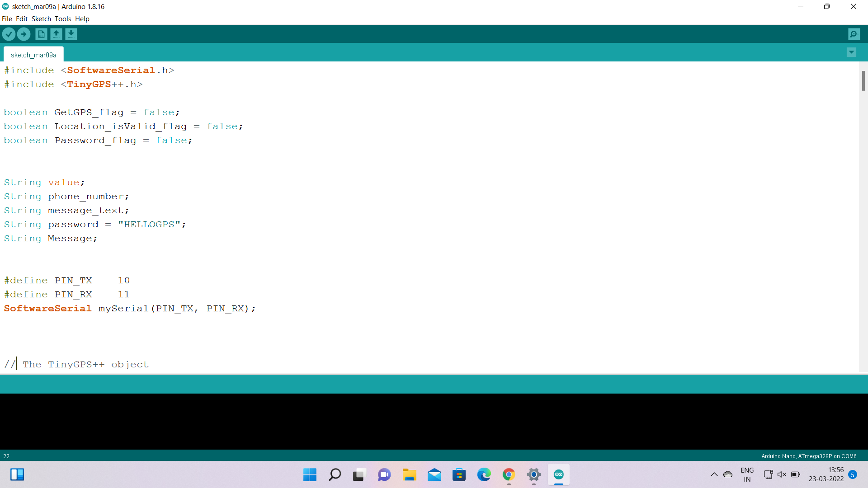This screenshot has height=488, width=868.
Task: Open the Mail app from taskbar
Action: tap(434, 475)
